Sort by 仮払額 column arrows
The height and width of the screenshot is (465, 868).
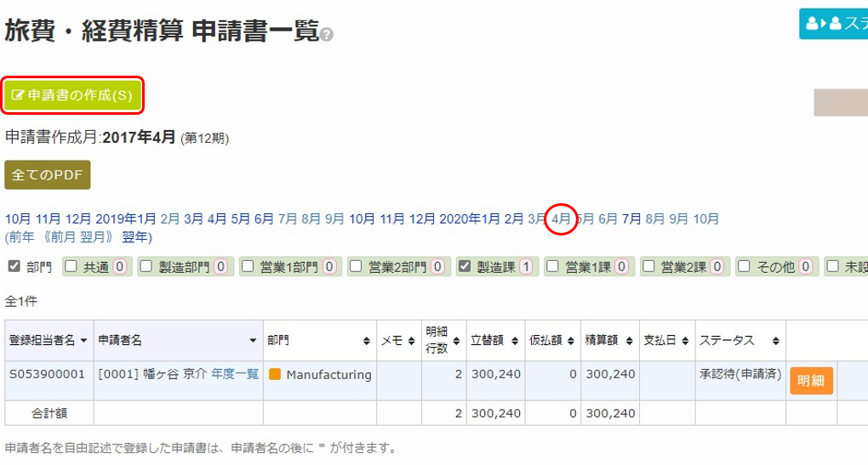click(571, 341)
